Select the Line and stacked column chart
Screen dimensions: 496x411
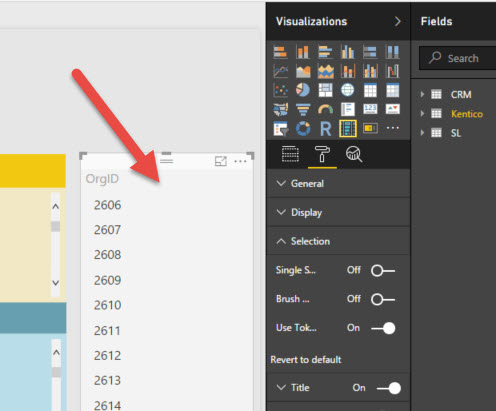pos(348,71)
